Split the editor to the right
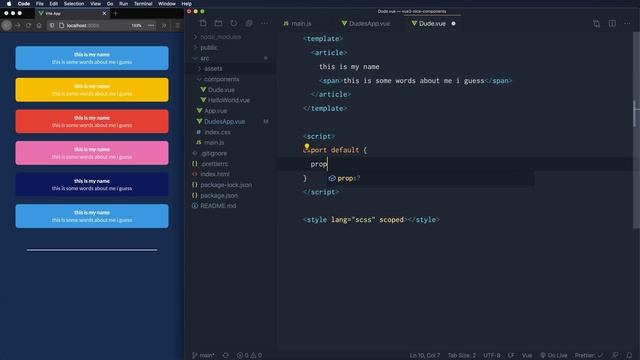 (612, 24)
